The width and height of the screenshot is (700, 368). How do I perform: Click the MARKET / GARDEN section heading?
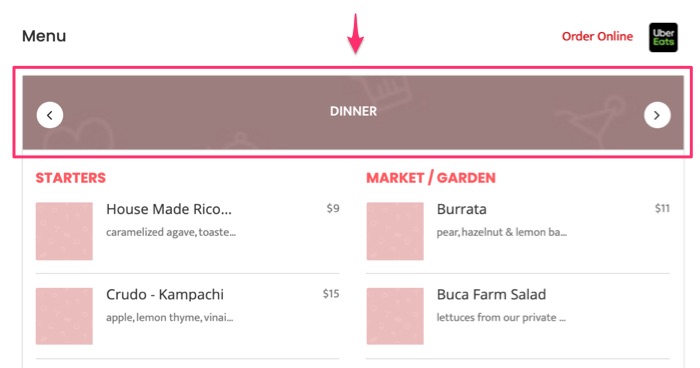pos(431,178)
